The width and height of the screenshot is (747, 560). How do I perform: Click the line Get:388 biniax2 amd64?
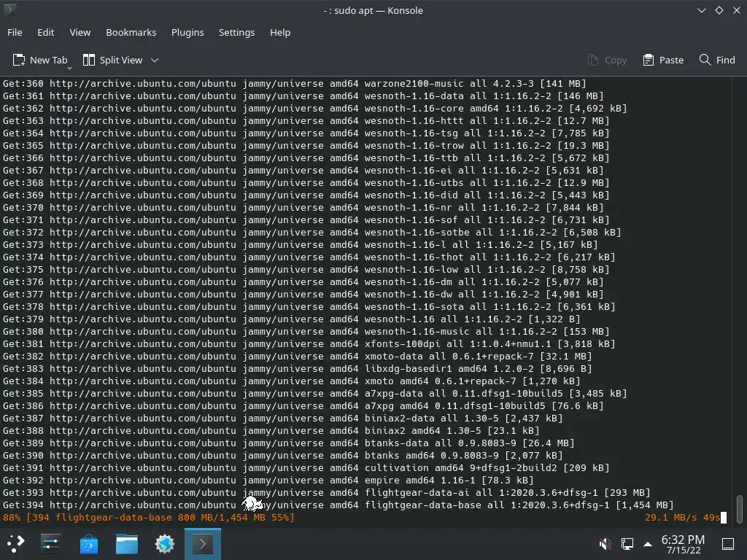(271, 430)
